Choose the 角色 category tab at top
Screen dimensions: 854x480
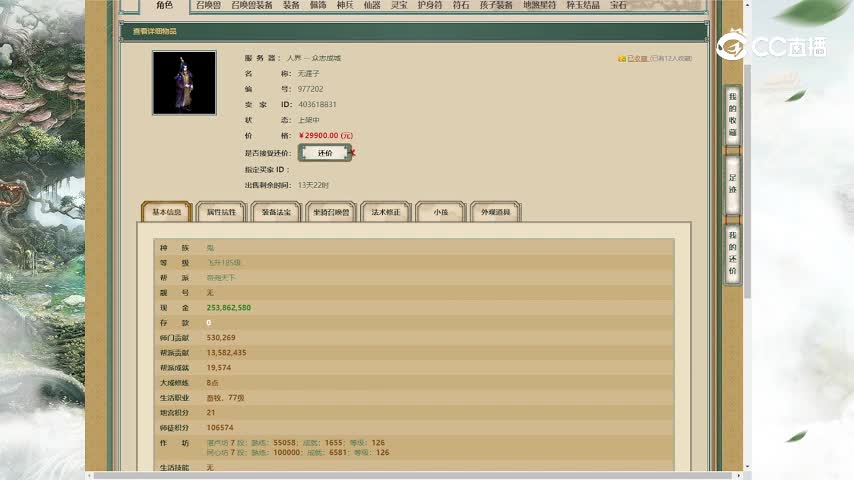tap(164, 5)
